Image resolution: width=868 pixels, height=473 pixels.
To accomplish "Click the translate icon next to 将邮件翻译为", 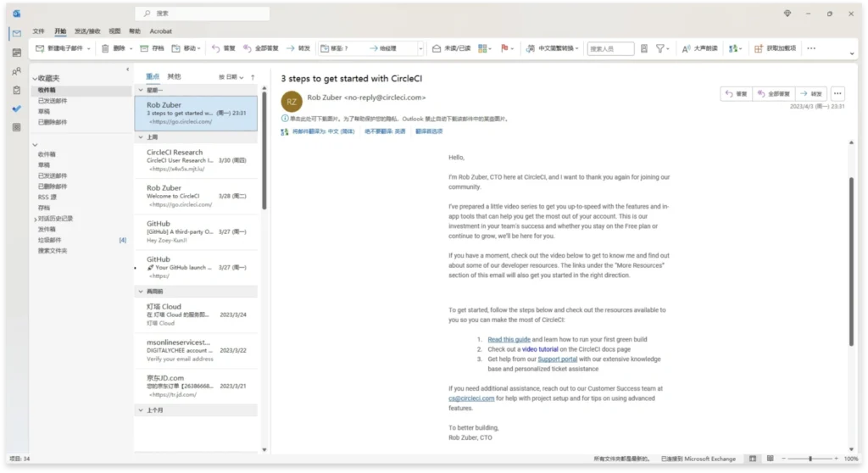I will [285, 132].
